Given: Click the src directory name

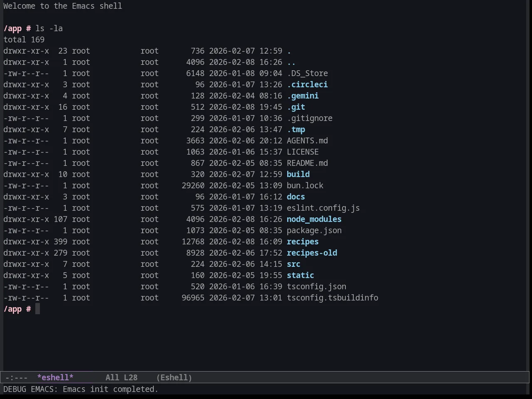Looking at the screenshot, I should point(293,264).
